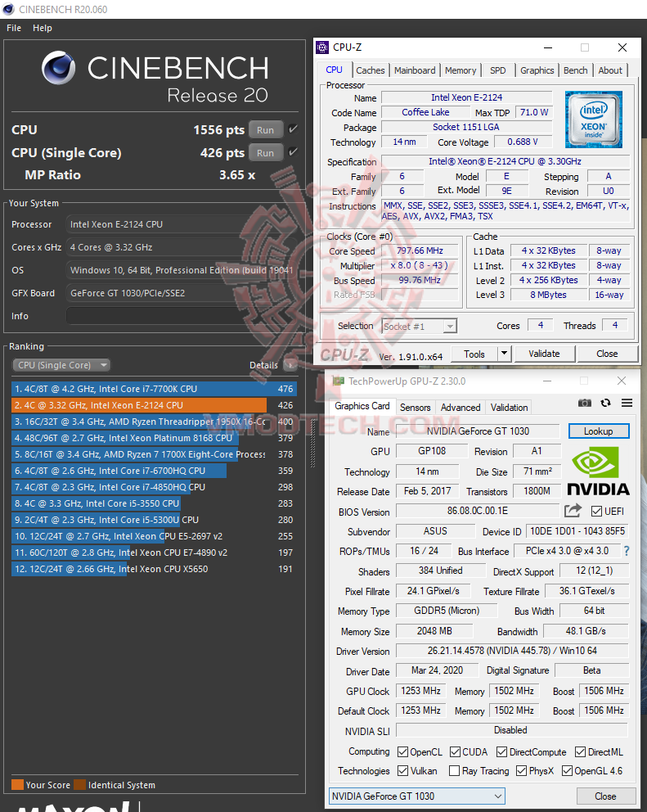Click the GPU-Z BIOS share/export icon

tap(573, 511)
